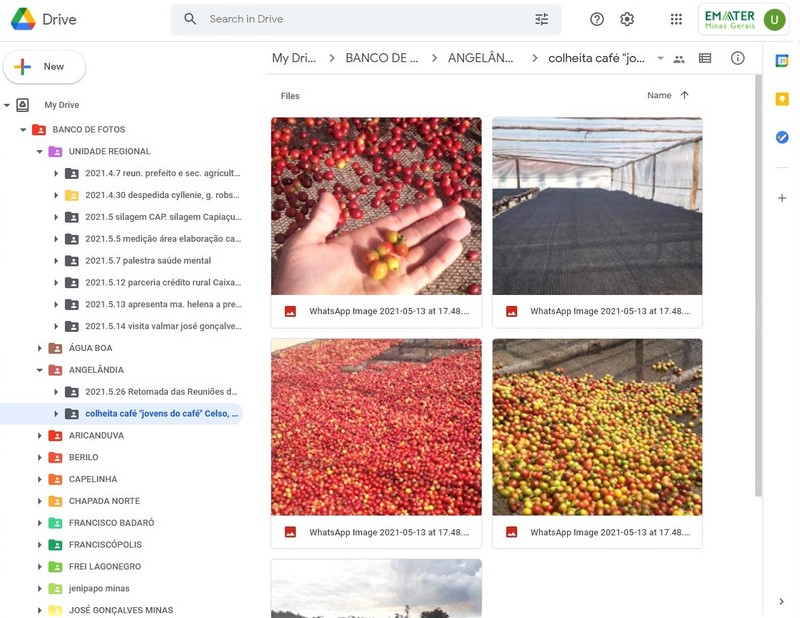Image resolution: width=800 pixels, height=618 pixels.
Task: Click the purple UNIDADE REGIONAL folder icon
Action: tap(55, 152)
